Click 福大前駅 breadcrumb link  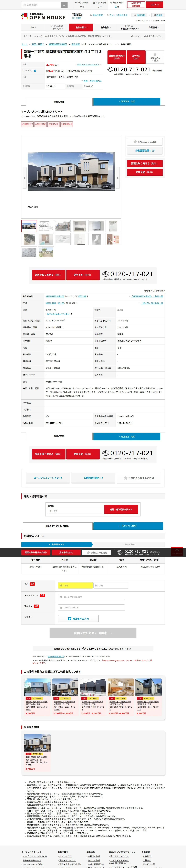76,44
